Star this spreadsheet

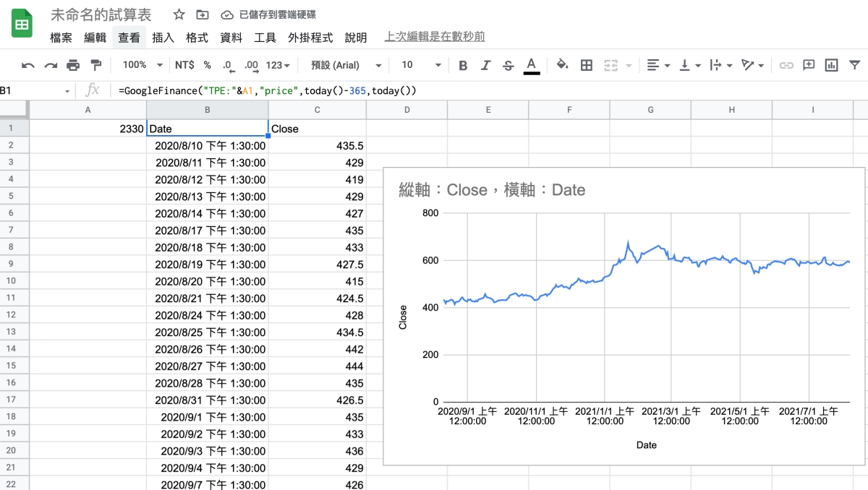[179, 15]
